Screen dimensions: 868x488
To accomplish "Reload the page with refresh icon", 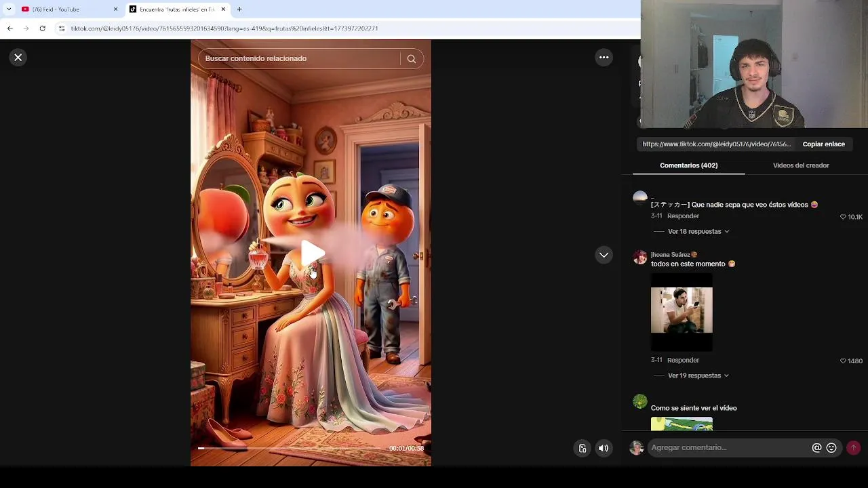I will (43, 28).
